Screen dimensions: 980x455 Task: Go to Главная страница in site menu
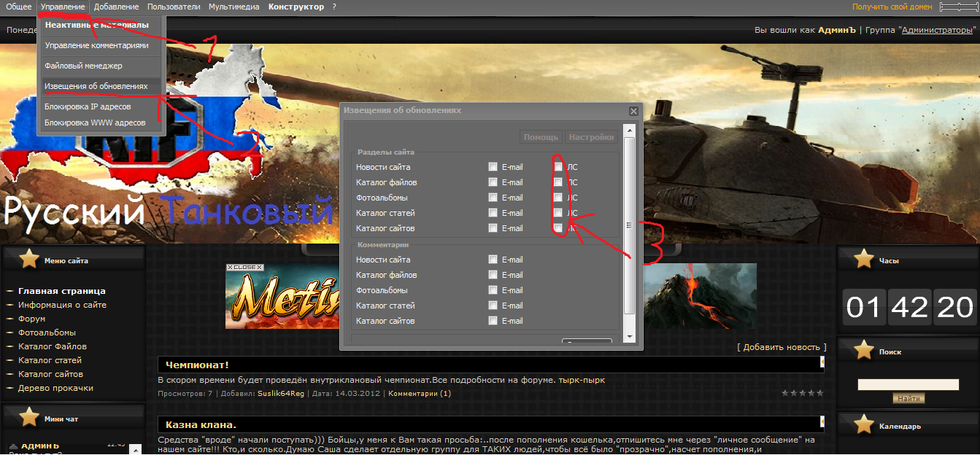[62, 291]
